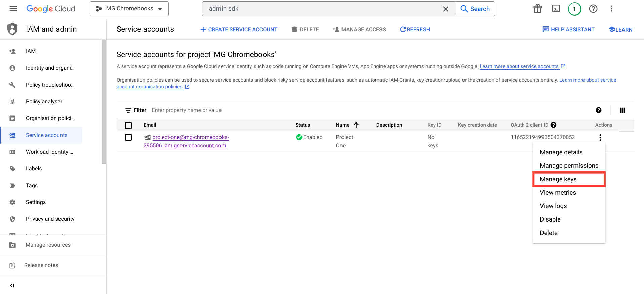Click the Tags chevron icon
The height and width of the screenshot is (294, 644).
(12, 186)
